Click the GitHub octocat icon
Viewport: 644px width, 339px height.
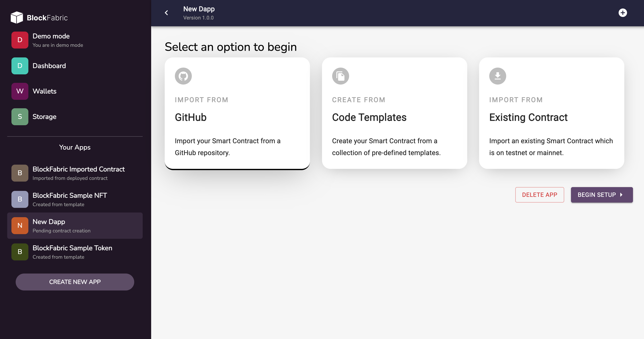click(x=183, y=76)
